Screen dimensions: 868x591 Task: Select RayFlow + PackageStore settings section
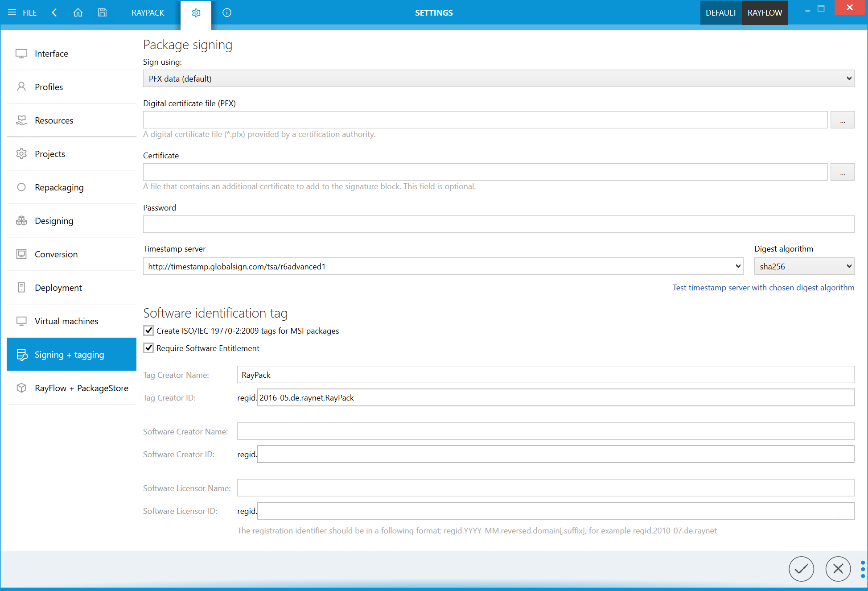pos(71,388)
